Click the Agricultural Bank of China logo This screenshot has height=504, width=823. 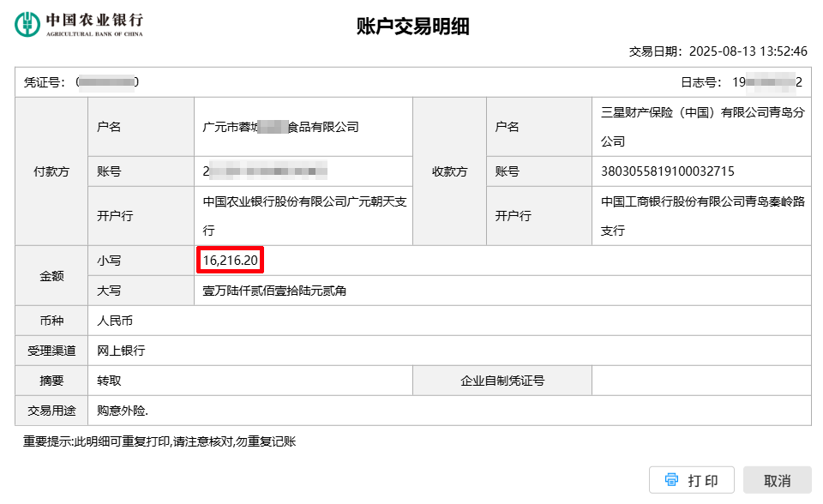tap(79, 24)
